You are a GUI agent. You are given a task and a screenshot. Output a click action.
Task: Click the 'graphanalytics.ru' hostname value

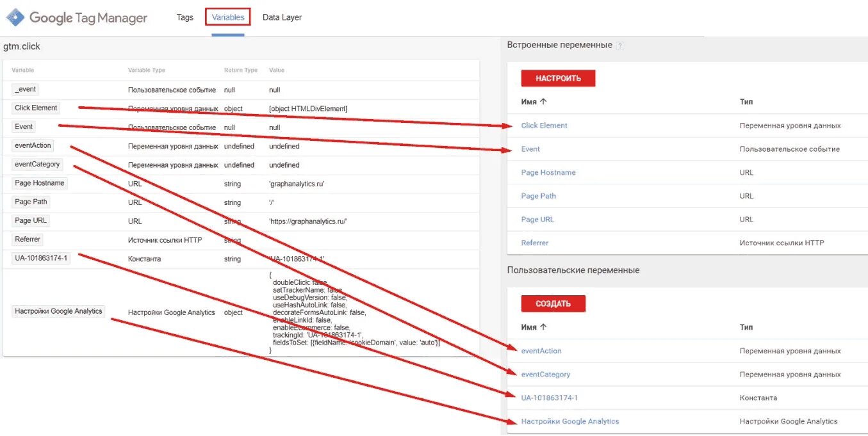click(x=297, y=184)
